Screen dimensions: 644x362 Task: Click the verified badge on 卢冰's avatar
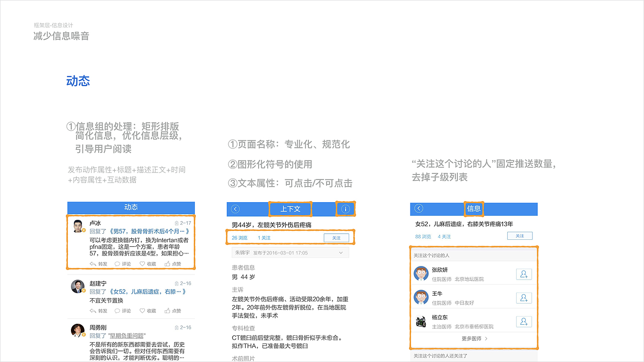point(83,229)
